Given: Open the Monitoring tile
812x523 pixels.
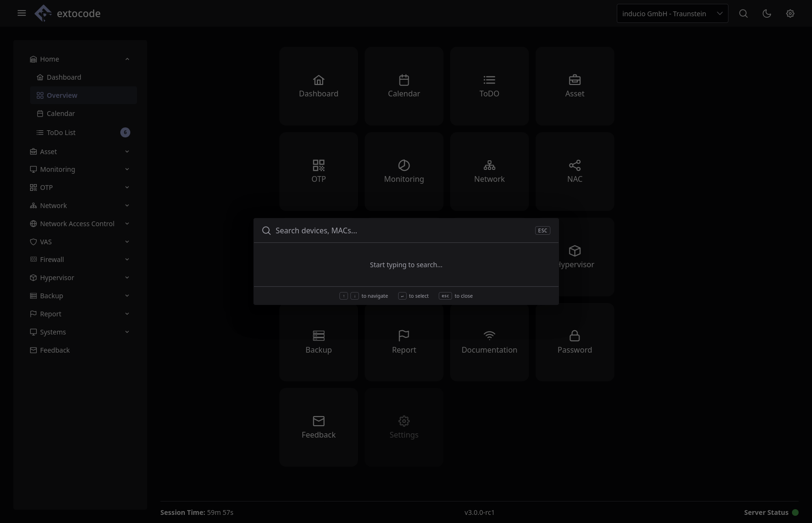Looking at the screenshot, I should [404, 172].
